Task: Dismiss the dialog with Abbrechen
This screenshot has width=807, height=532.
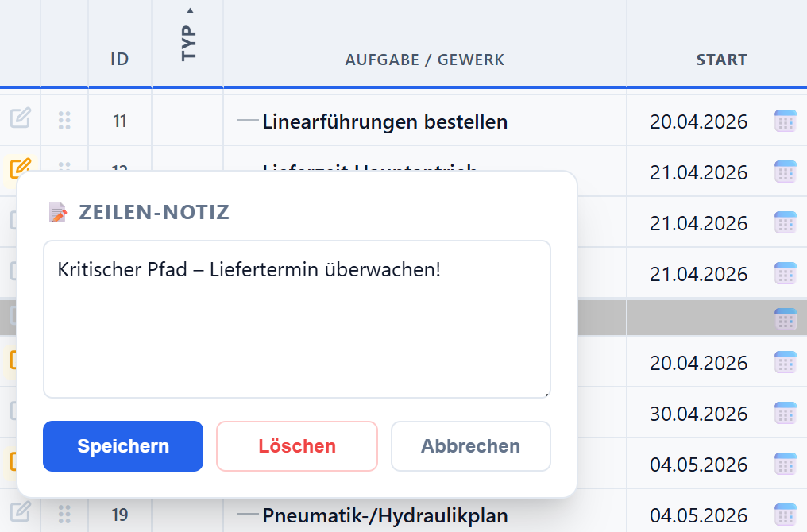Action: coord(470,445)
